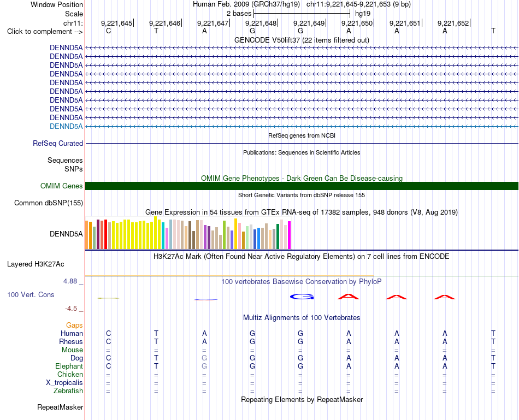Click base C in the complement sequence row
Image resolution: width=519 pixels, height=420 pixels.
[108, 31]
